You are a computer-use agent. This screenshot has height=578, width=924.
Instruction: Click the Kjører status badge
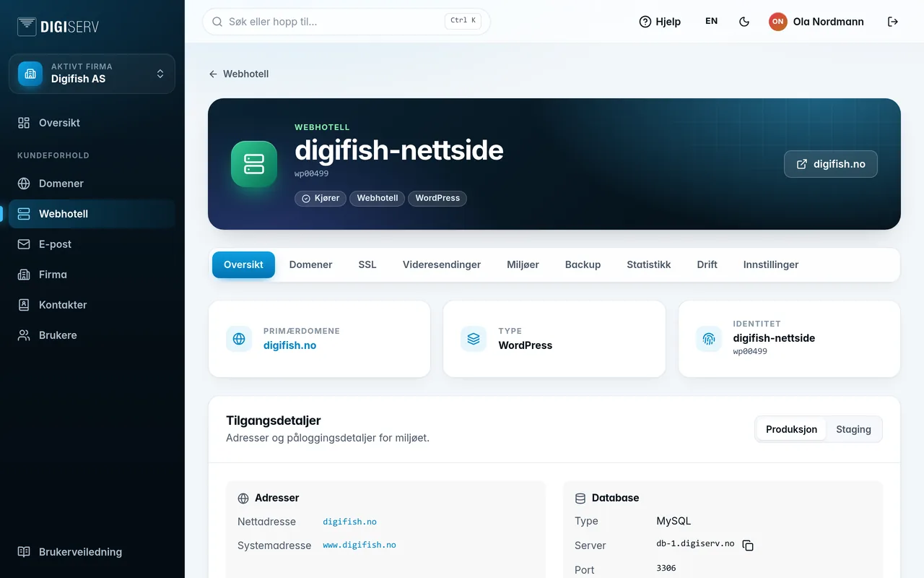[x=321, y=198]
